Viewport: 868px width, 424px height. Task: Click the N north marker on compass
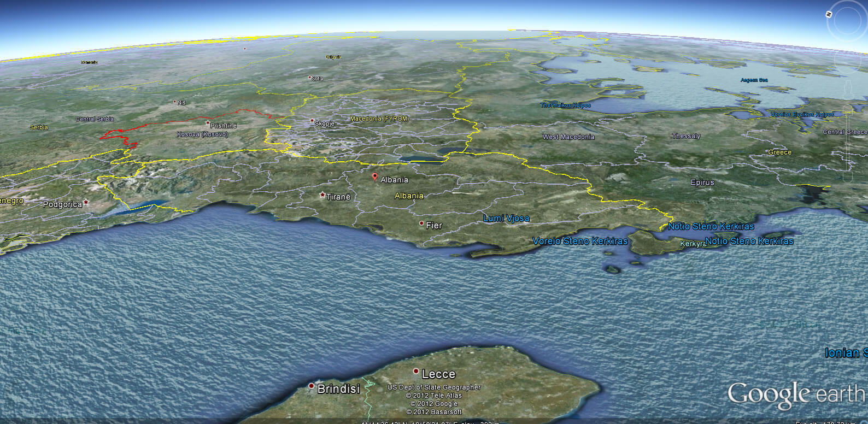click(829, 14)
